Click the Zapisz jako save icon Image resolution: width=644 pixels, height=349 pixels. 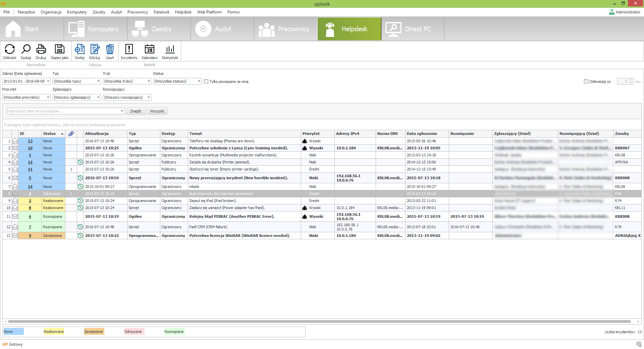[x=60, y=49]
